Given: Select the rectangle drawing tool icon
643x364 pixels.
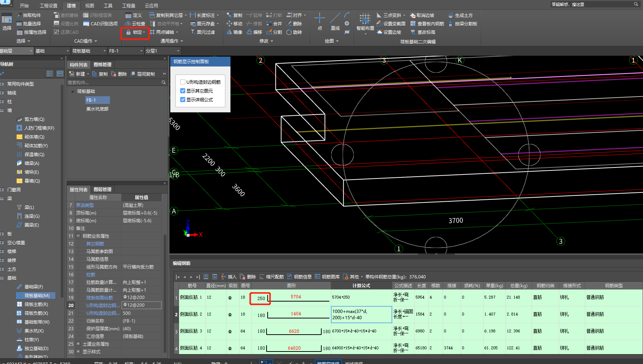Looking at the screenshot, I should click(347, 32).
